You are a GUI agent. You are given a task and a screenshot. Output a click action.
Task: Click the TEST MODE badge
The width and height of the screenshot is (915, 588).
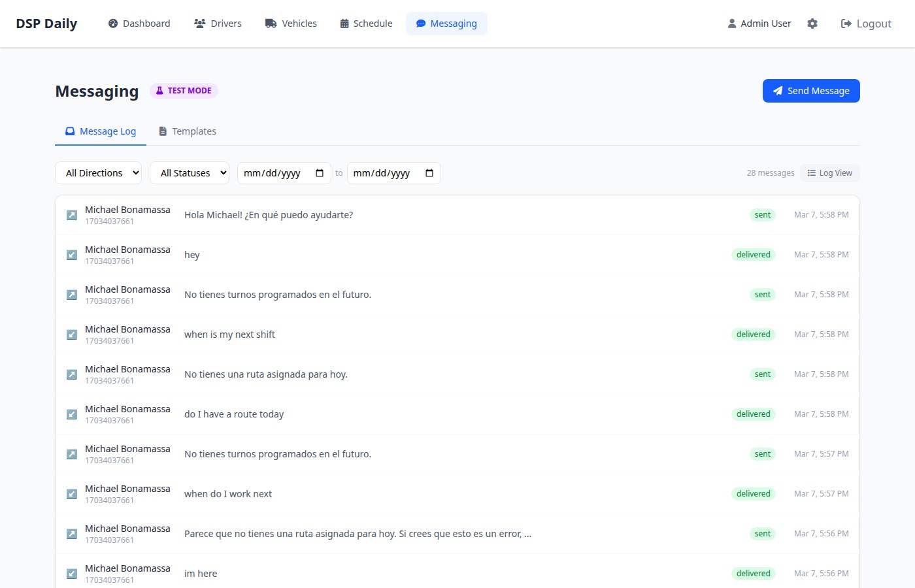[184, 90]
